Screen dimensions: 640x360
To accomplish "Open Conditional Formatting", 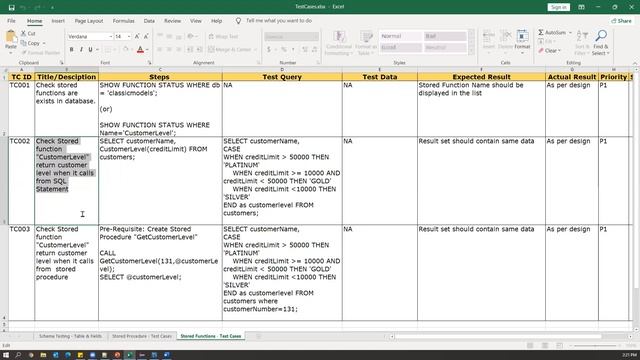I will pyautogui.click(x=339, y=42).
